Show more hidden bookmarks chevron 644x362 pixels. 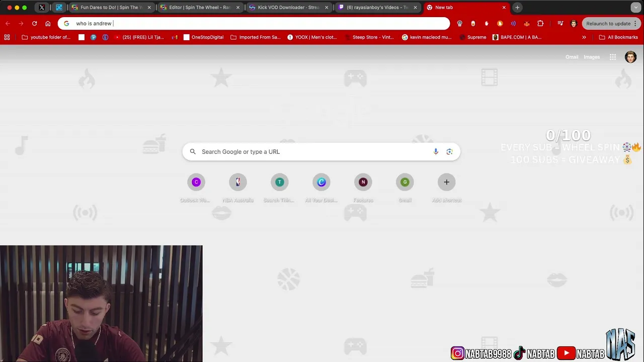click(584, 37)
